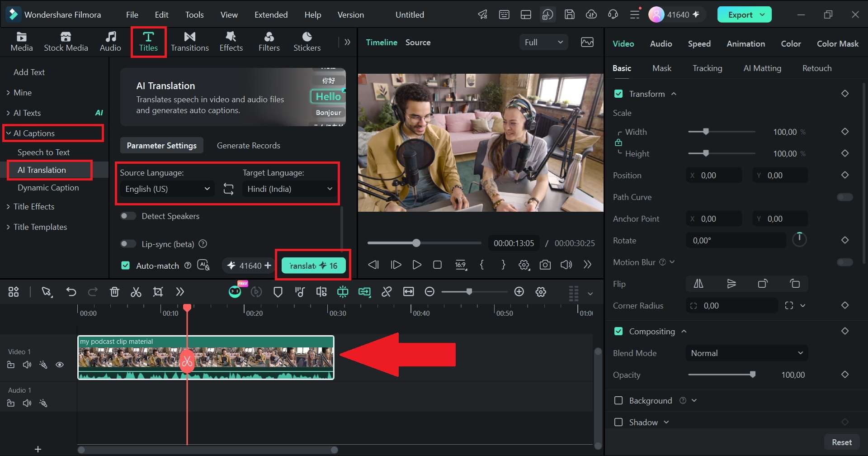Image resolution: width=868 pixels, height=456 pixels.
Task: Select the Crop tool in timeline toolbar
Action: [x=158, y=292]
